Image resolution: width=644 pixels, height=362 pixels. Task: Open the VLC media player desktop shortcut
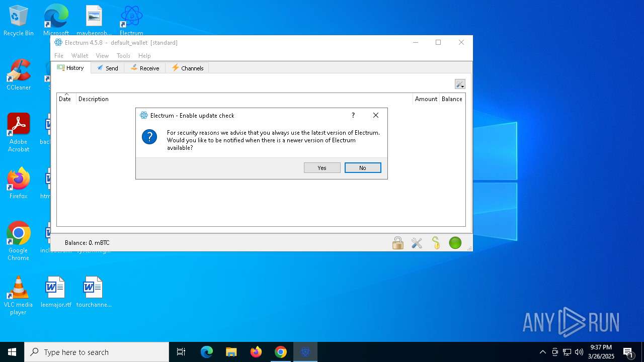19,296
